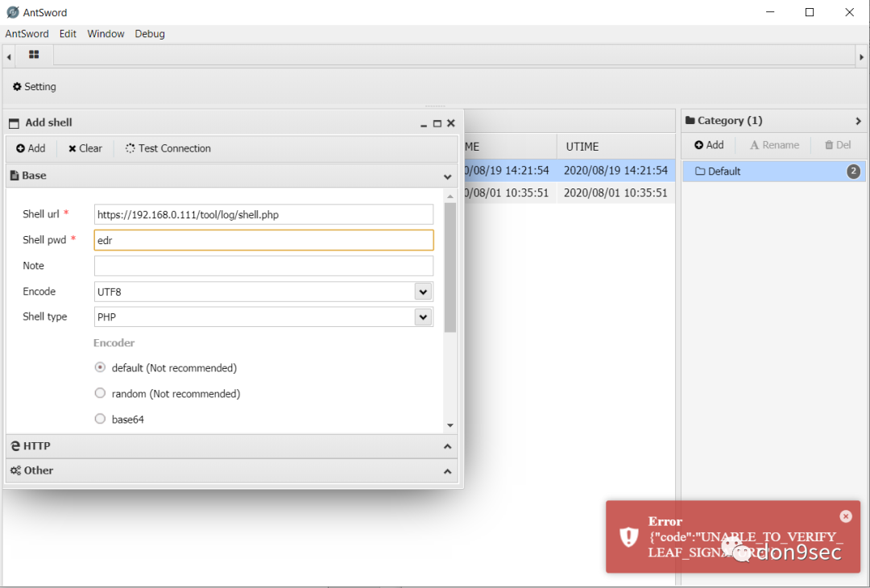Open the Shell type PHP dropdown
This screenshot has width=870, height=588.
click(x=424, y=317)
